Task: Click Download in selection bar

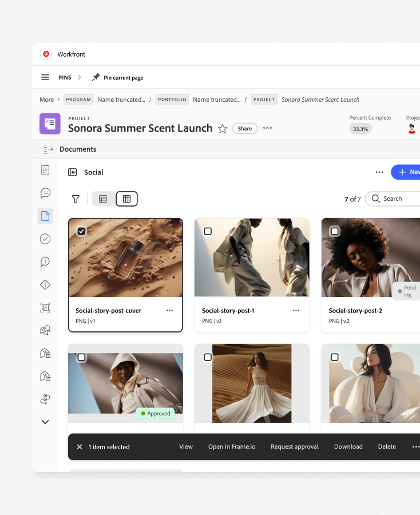Action: point(348,447)
